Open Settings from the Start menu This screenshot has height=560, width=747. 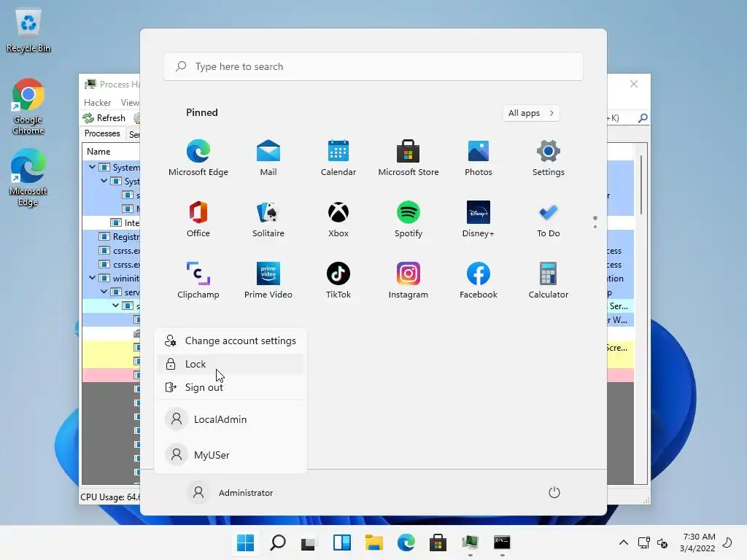(x=549, y=157)
